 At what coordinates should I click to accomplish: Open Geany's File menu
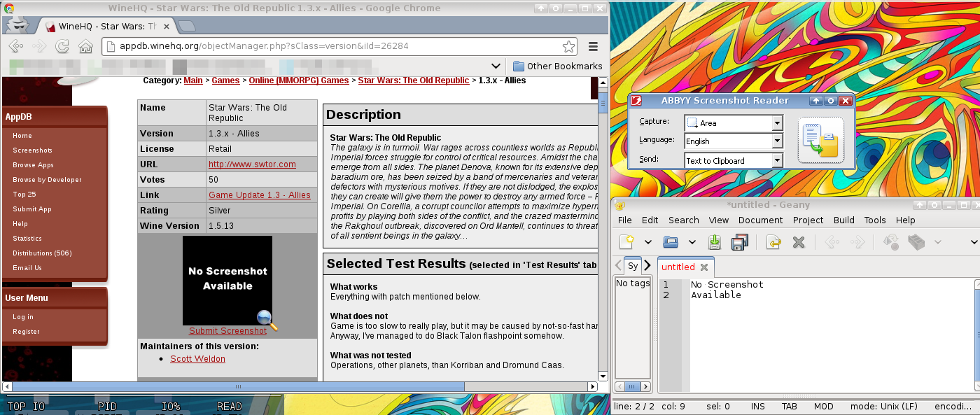[624, 220]
